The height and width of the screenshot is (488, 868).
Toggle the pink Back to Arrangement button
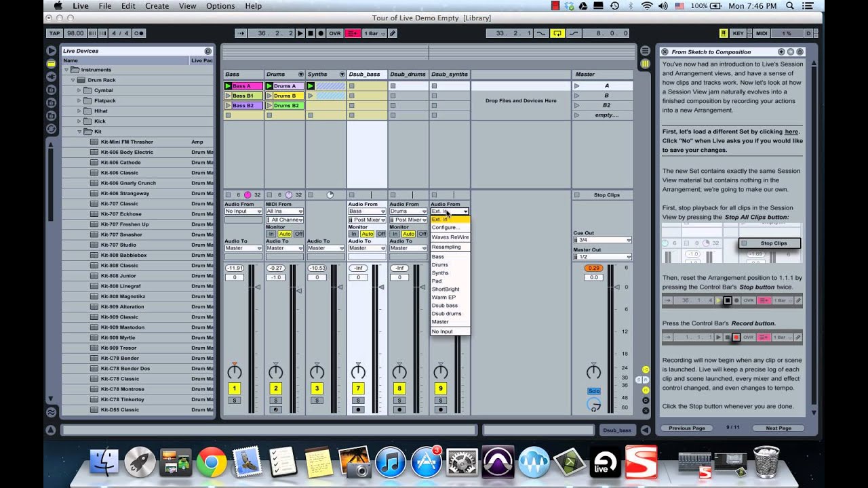(x=353, y=33)
